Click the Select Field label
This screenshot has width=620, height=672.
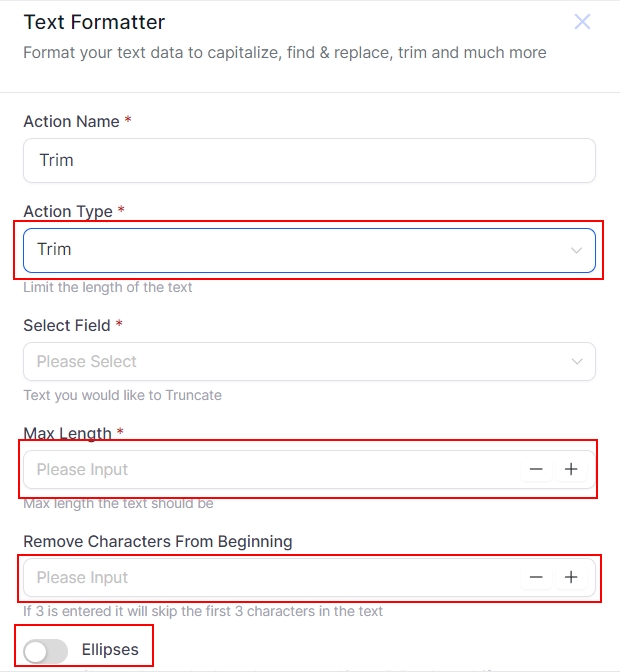67,325
